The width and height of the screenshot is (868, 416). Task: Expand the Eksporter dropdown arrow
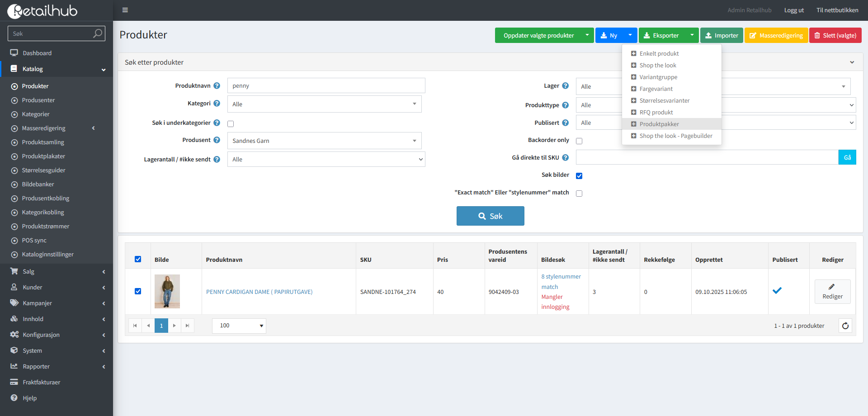(692, 35)
